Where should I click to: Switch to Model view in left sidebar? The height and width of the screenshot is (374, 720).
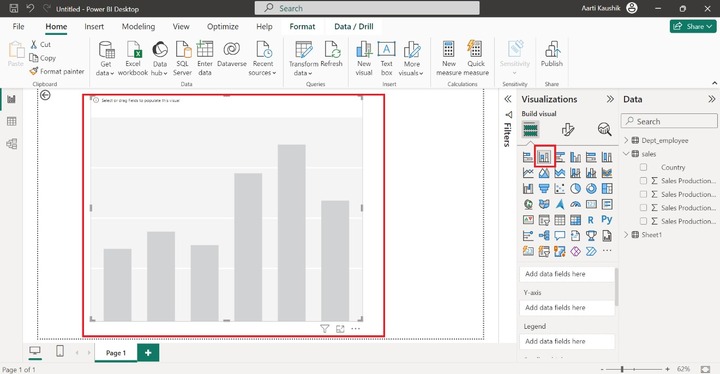tap(11, 144)
